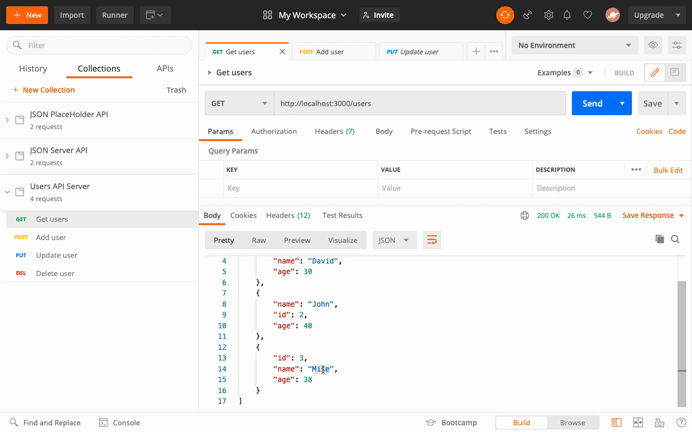Click the network globe icon by status
Image resolution: width=692 pixels, height=432 pixels.
524,215
